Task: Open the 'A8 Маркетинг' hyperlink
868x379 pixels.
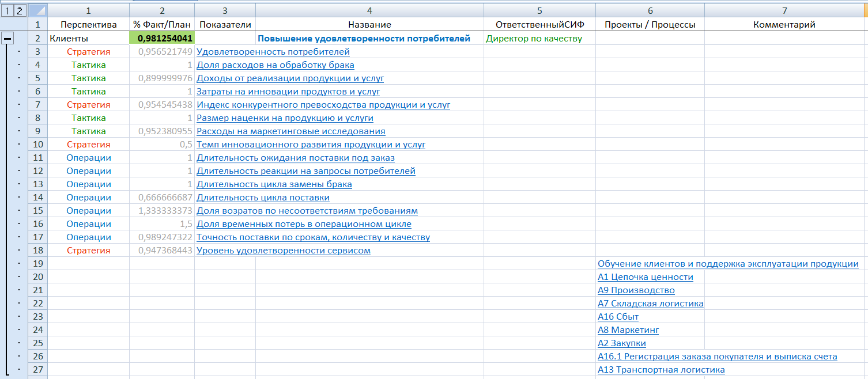Action: click(628, 330)
